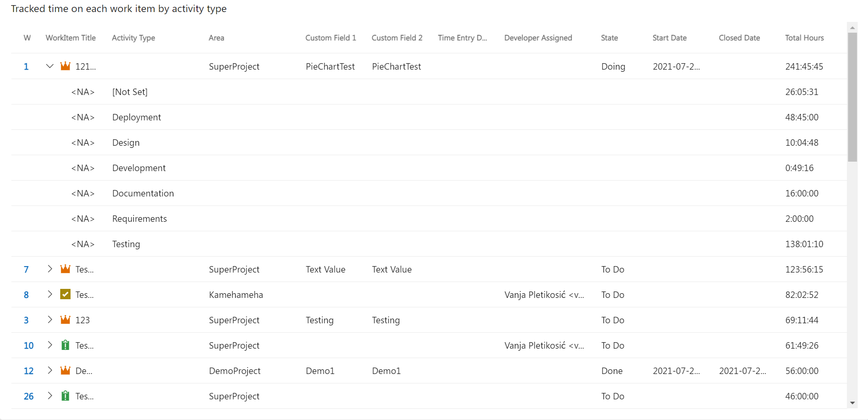Screen dimensions: 868x420
Task: Sort by Custom Field 2 column header
Action: click(397, 38)
